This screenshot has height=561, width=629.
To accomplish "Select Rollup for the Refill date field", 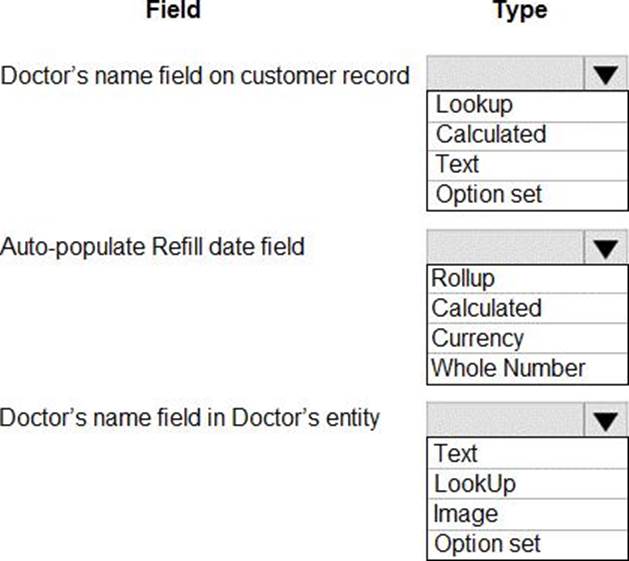I will click(463, 279).
